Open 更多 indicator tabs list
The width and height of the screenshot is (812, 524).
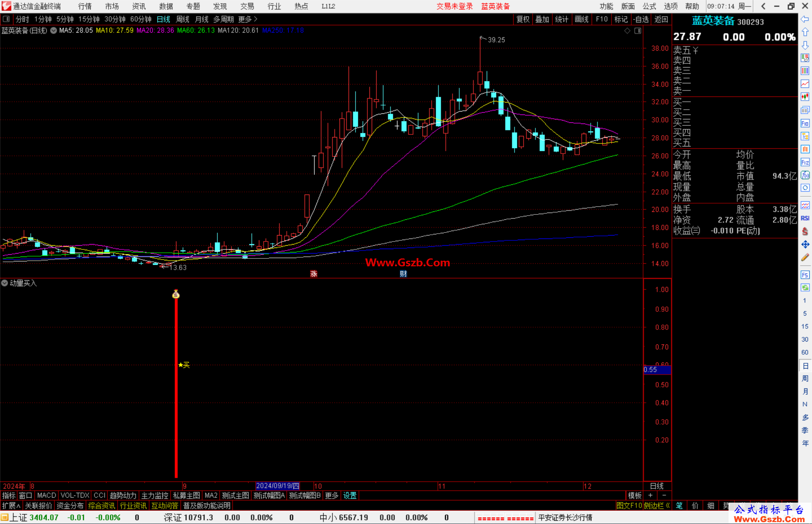click(x=332, y=495)
